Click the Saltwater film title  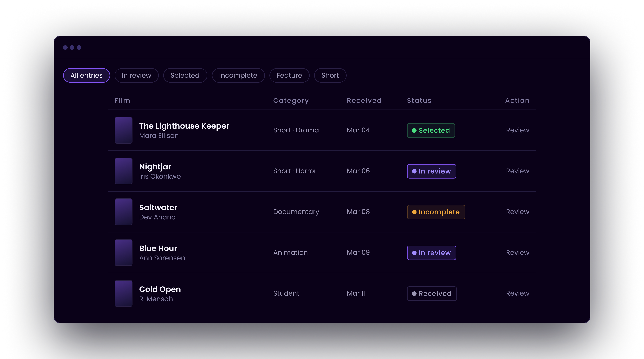pyautogui.click(x=158, y=207)
